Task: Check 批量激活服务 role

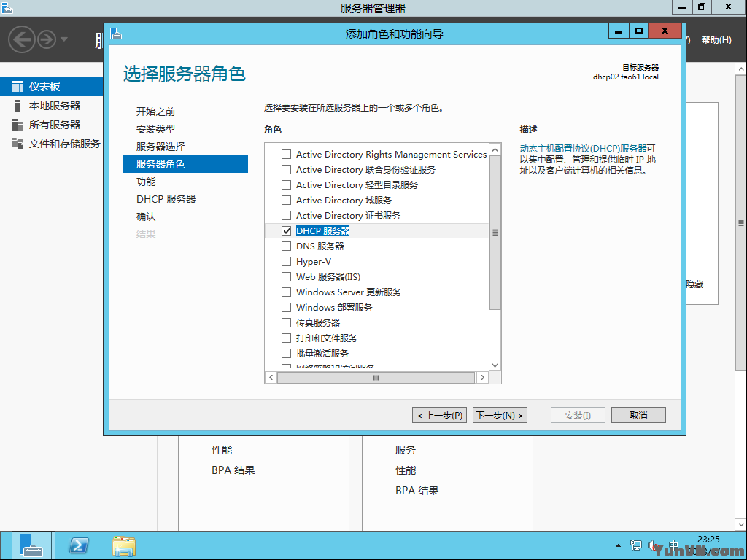Action: coord(286,354)
